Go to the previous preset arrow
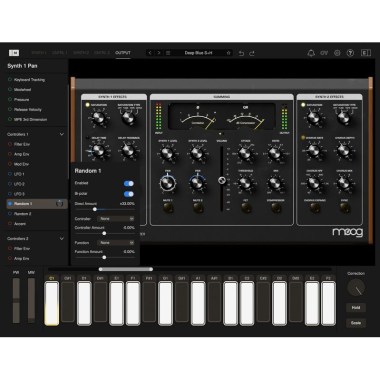 click(x=150, y=53)
